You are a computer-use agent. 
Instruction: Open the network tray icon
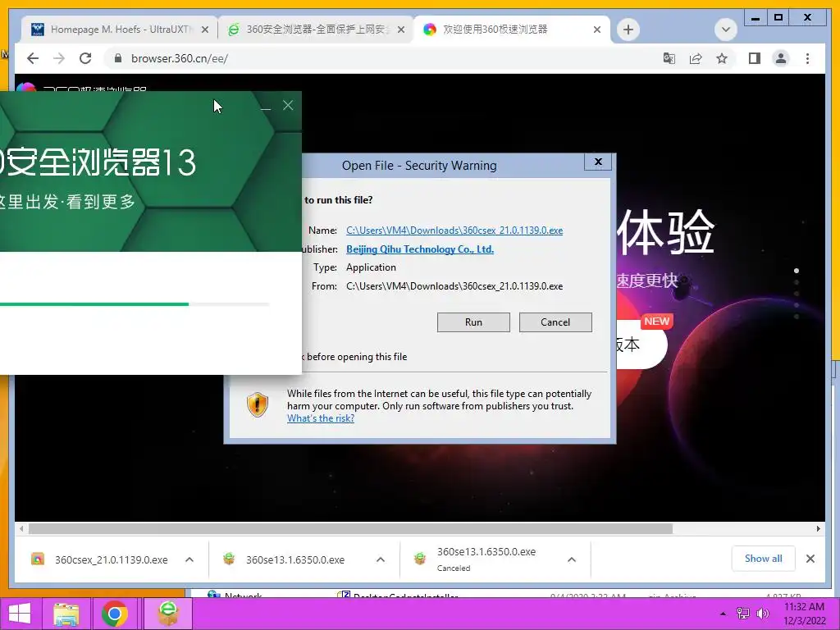pyautogui.click(x=743, y=614)
